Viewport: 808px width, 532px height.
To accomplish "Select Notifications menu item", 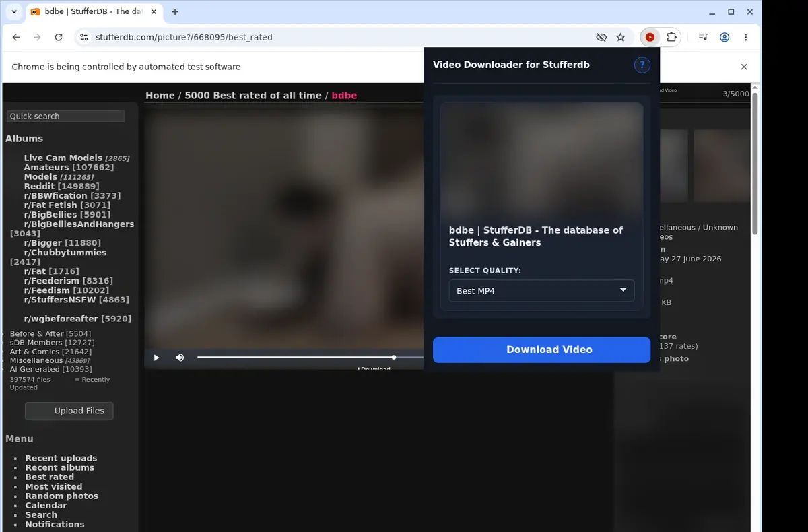I will [x=55, y=524].
